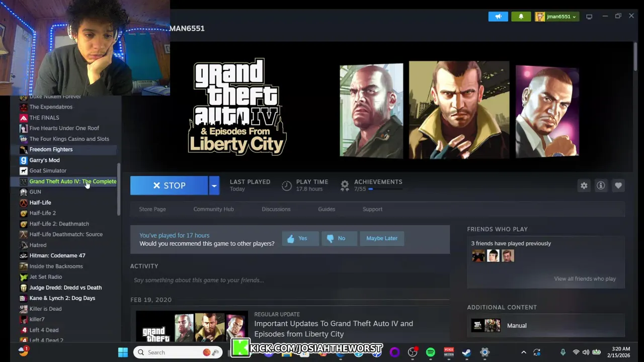Open the Support tab
The height and width of the screenshot is (362, 644).
click(372, 209)
